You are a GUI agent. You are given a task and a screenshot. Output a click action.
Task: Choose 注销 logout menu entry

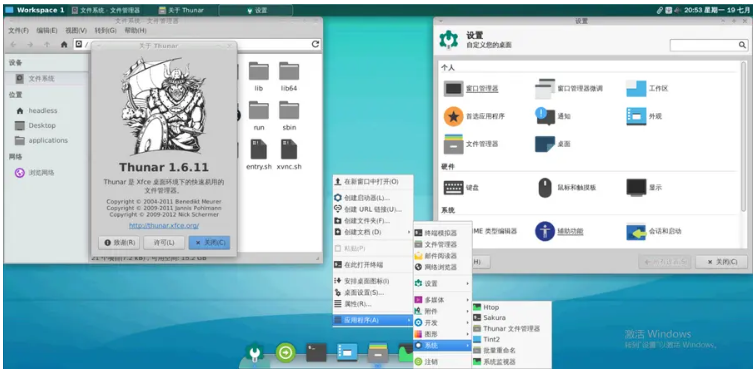click(x=442, y=362)
